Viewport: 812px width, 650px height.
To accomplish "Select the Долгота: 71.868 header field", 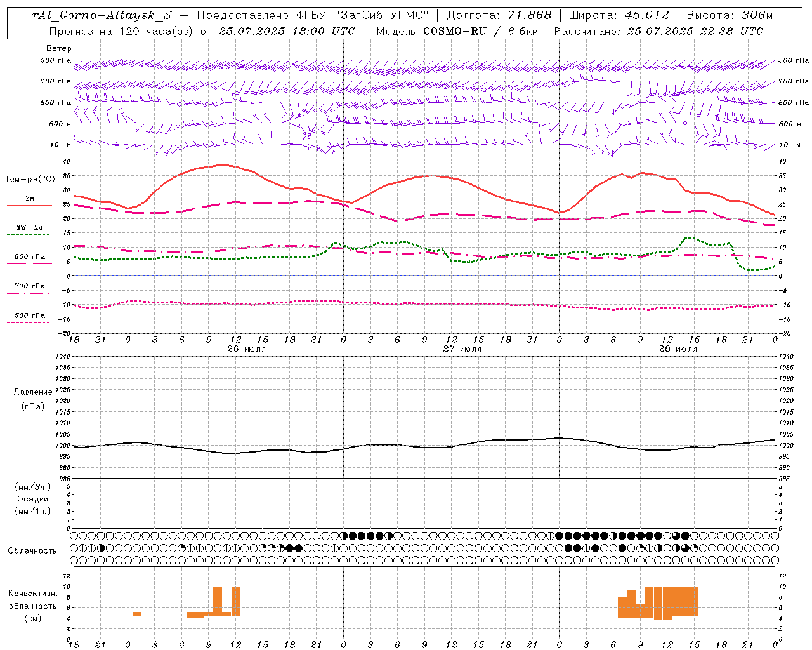I will point(500,15).
